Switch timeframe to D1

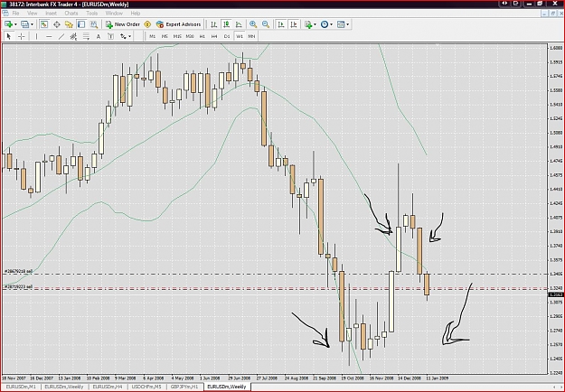(227, 36)
